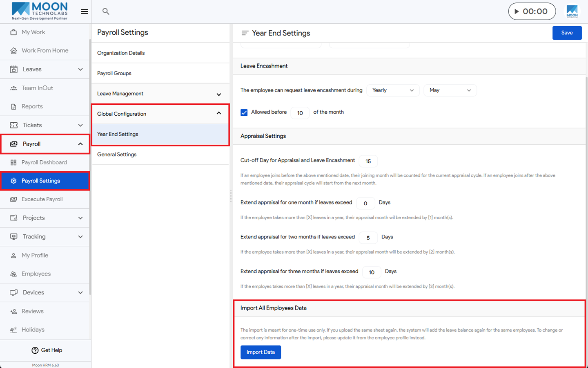Viewport: 588px width, 368px height.
Task: Click the Work From Home house icon
Action: [13, 51]
